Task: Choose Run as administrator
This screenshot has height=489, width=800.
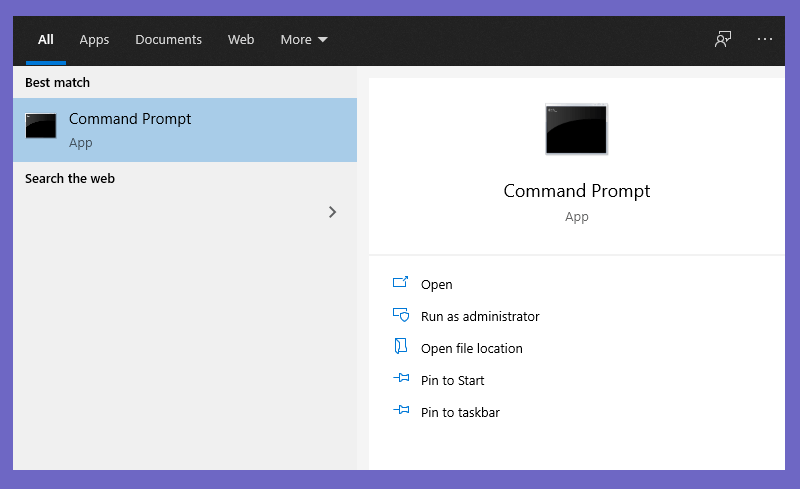Action: click(480, 316)
